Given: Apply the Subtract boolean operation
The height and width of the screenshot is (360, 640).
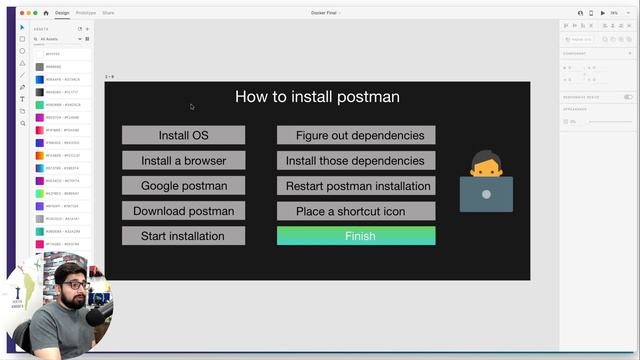Looking at the screenshot, I should [613, 39].
